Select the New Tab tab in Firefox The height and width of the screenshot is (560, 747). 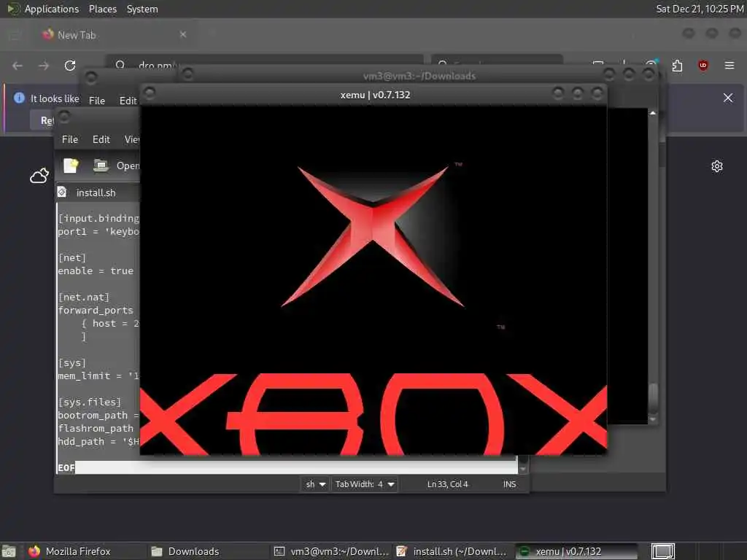tap(115, 35)
